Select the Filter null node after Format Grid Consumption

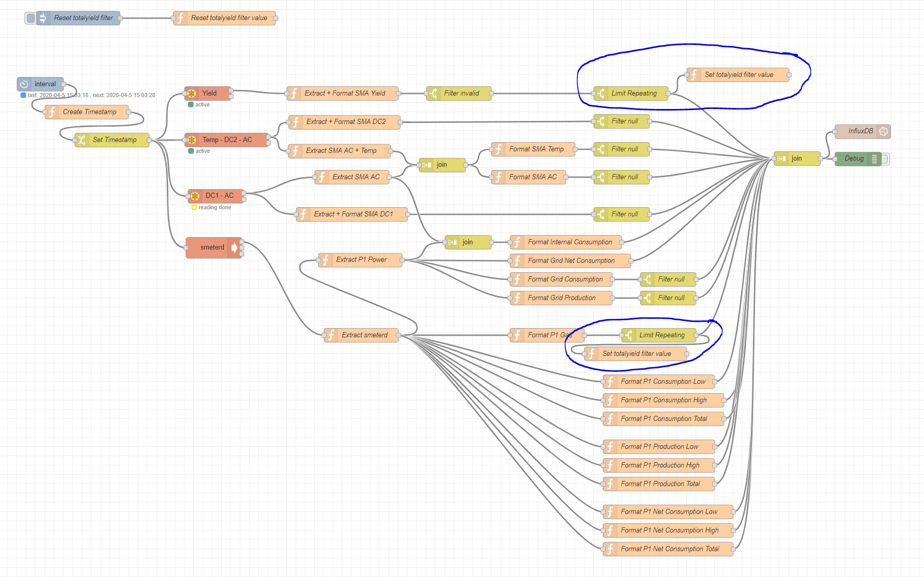point(668,279)
